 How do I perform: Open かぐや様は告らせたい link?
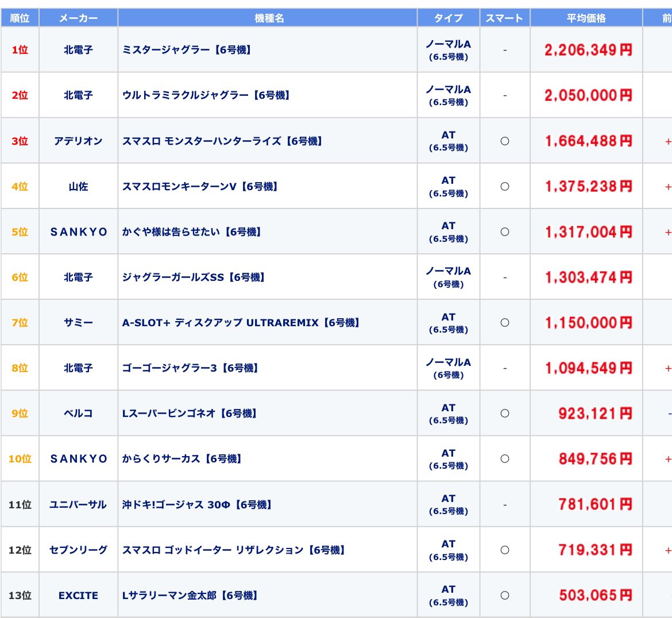click(x=192, y=232)
